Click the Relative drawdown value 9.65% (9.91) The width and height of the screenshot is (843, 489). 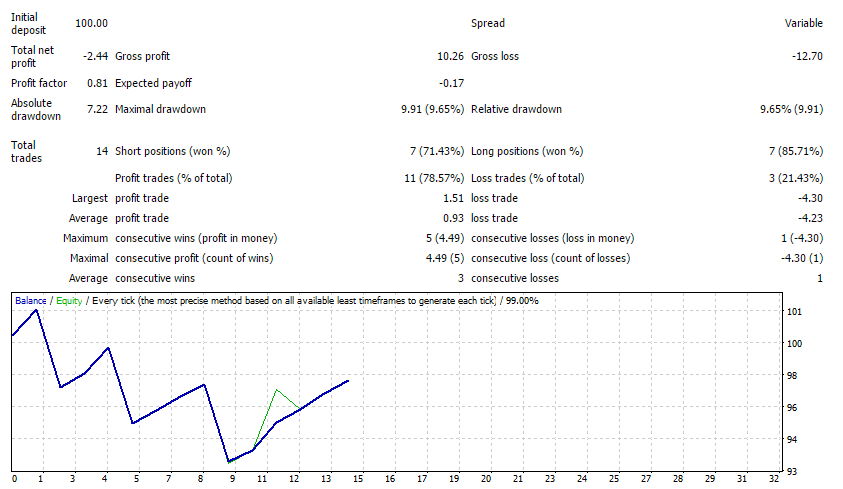tap(791, 109)
